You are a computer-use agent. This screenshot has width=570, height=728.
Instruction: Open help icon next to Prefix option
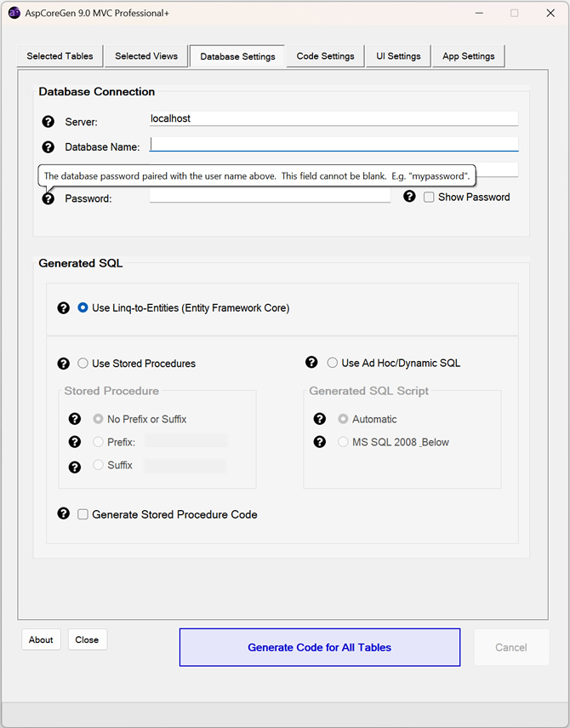75,442
